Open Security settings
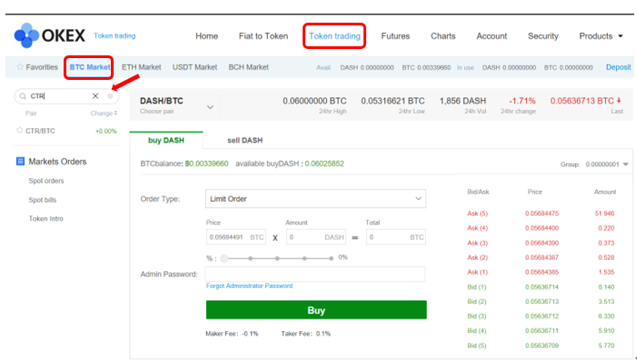This screenshot has width=637, height=364. click(542, 36)
